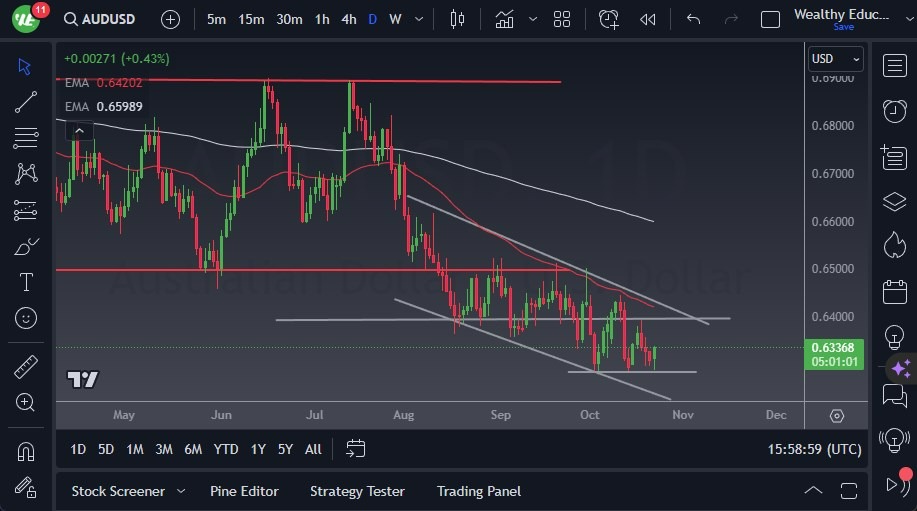Select the text annotation tool
This screenshot has height=511, width=917.
click(26, 282)
